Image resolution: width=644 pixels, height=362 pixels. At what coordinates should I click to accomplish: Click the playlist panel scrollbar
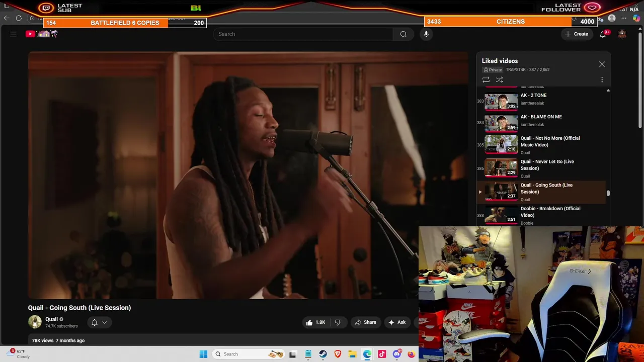[608, 193]
